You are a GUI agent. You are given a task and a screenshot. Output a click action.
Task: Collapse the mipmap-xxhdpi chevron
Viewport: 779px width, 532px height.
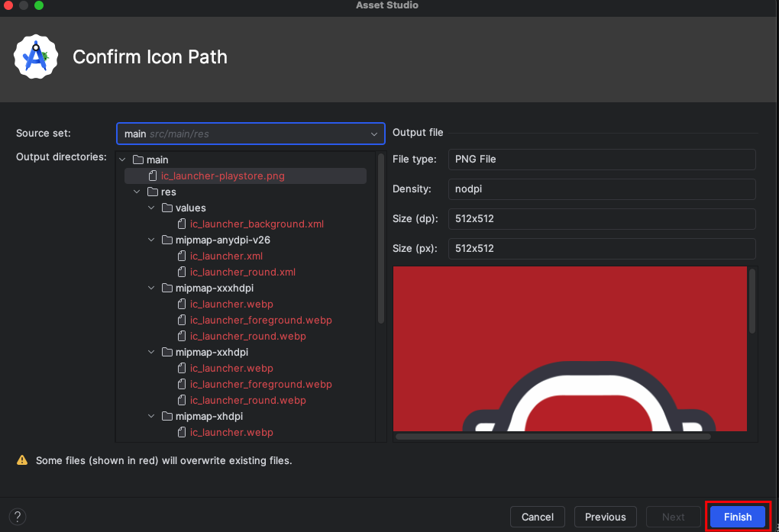point(151,352)
